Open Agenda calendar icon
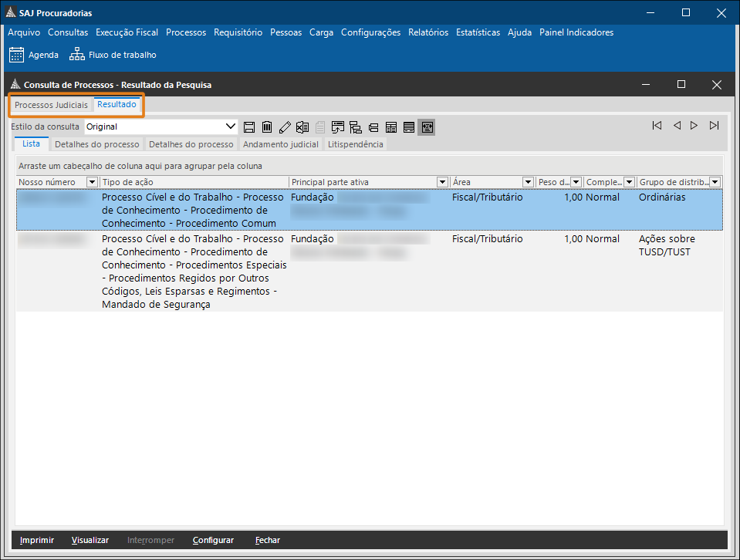The height and width of the screenshot is (560, 740). pyautogui.click(x=17, y=55)
